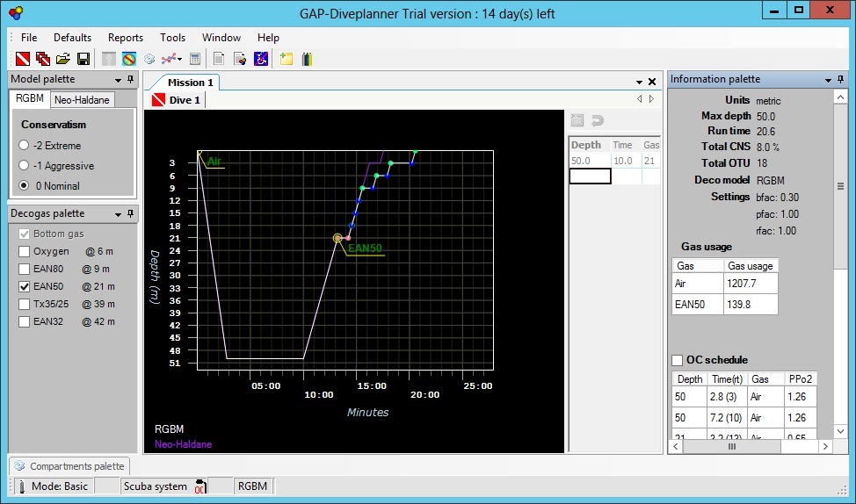Click the scuba tanks toolbar icon
856x504 pixels.
pos(307,59)
